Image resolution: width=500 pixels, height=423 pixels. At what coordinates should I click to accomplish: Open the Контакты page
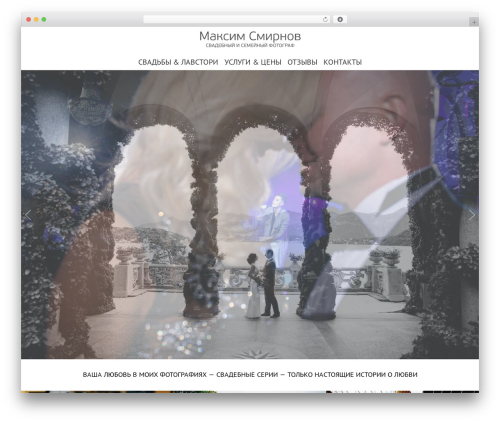[x=342, y=62]
